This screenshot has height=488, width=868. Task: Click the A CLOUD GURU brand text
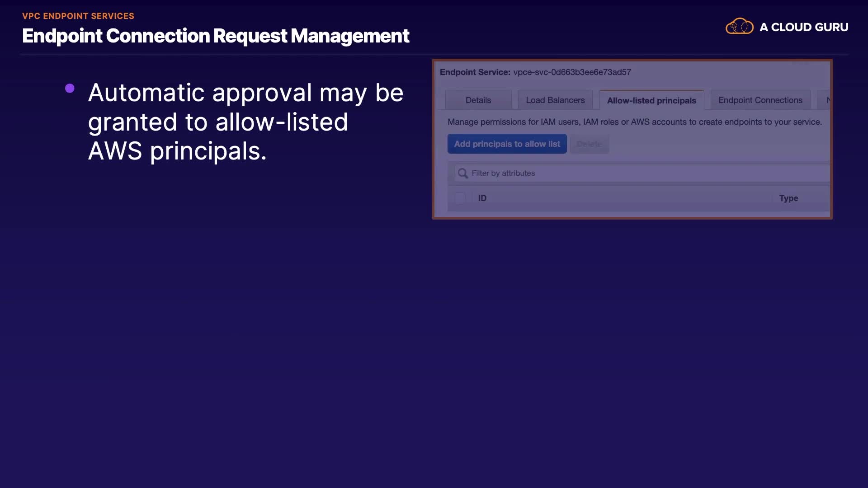click(803, 27)
